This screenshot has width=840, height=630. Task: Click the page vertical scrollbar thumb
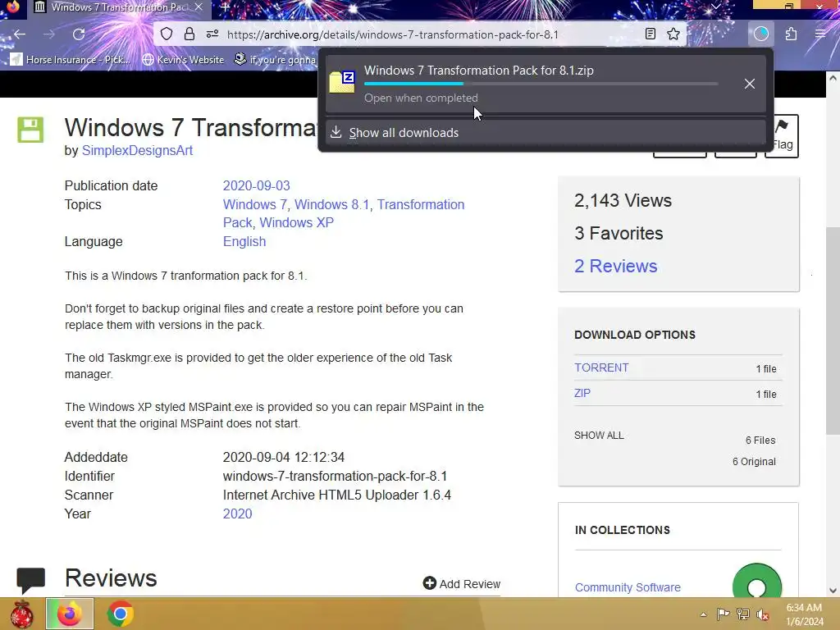point(832,331)
